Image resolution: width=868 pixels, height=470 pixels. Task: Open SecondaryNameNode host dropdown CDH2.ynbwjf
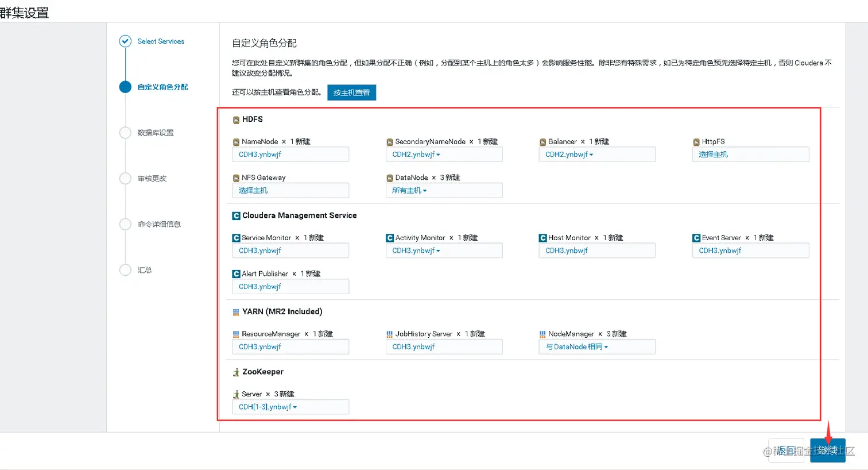(x=444, y=155)
